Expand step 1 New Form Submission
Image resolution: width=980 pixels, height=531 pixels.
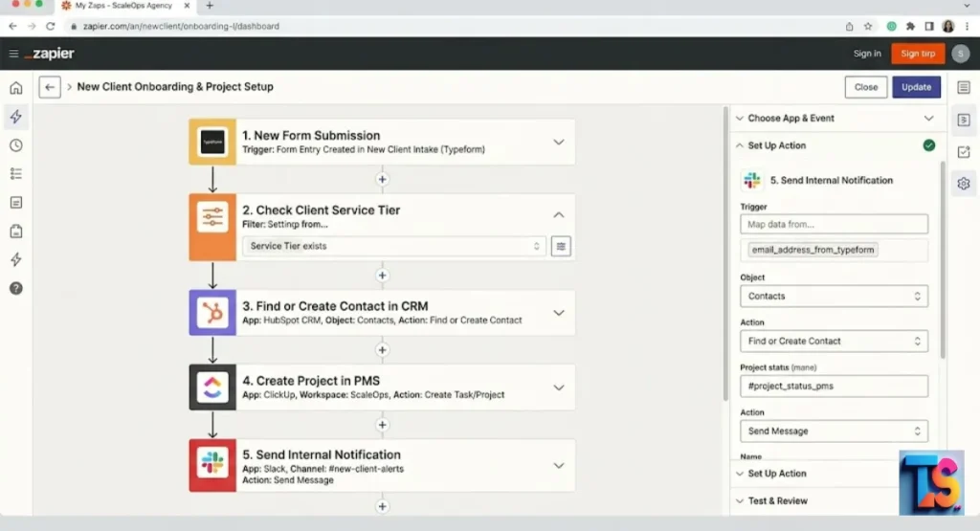559,143
